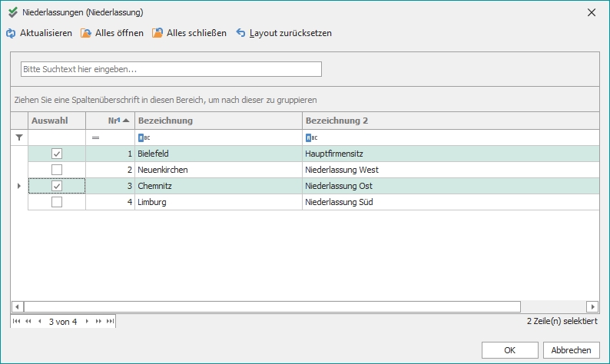Open the Bezeichnung filter condition selector

144,137
